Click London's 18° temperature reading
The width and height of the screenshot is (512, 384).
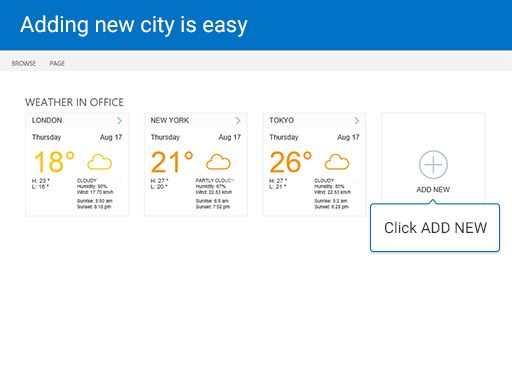point(54,162)
